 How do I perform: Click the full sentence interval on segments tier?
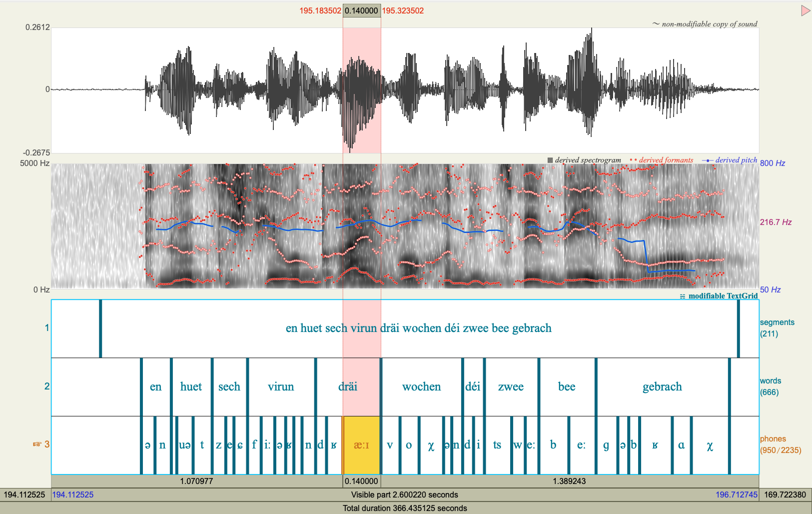[419, 328]
